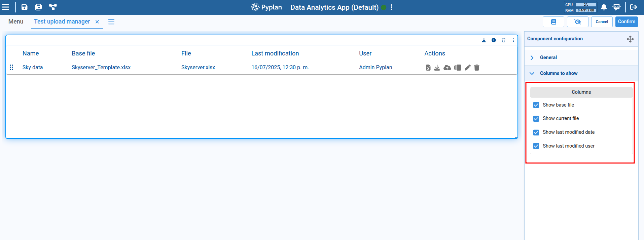Click the save-as (double disk) icon
The height and width of the screenshot is (240, 644).
(x=38, y=7)
